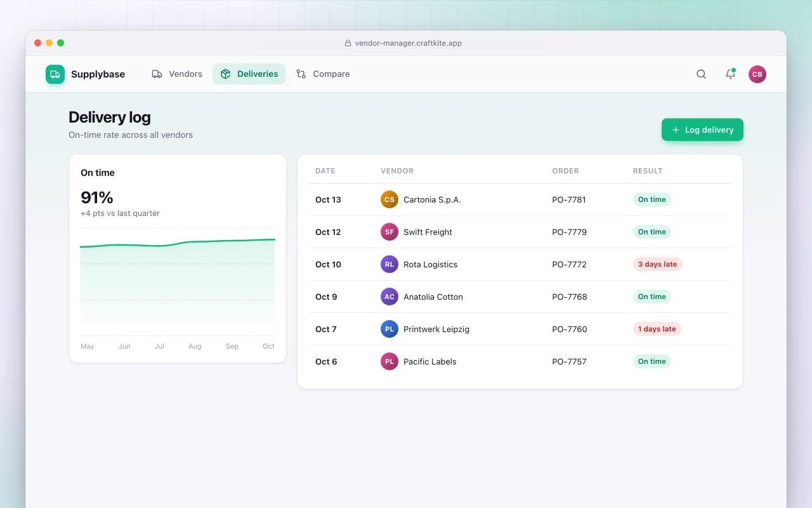Viewport: 812px width, 508px height.
Task: Select order PO-7779
Action: click(569, 232)
